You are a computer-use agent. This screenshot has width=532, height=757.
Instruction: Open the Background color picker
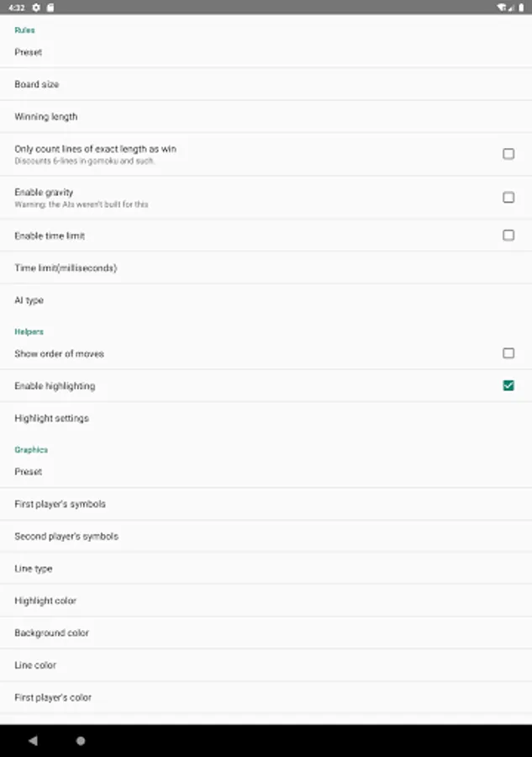tap(266, 633)
